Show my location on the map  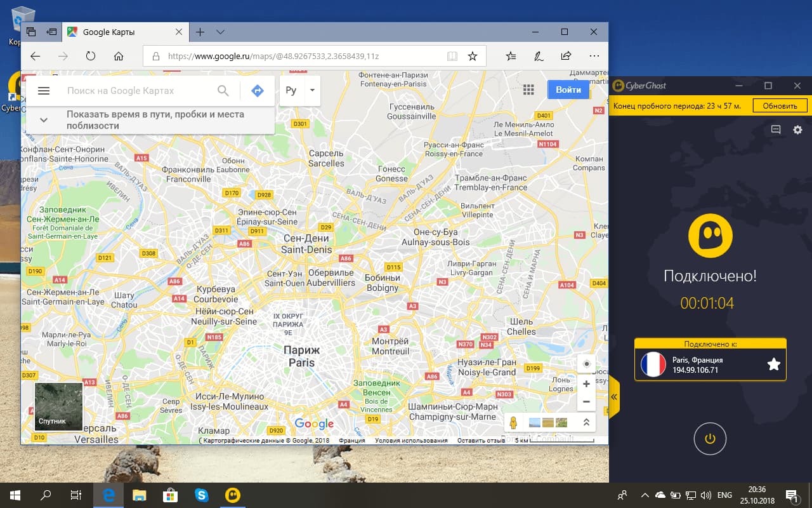pyautogui.click(x=586, y=364)
